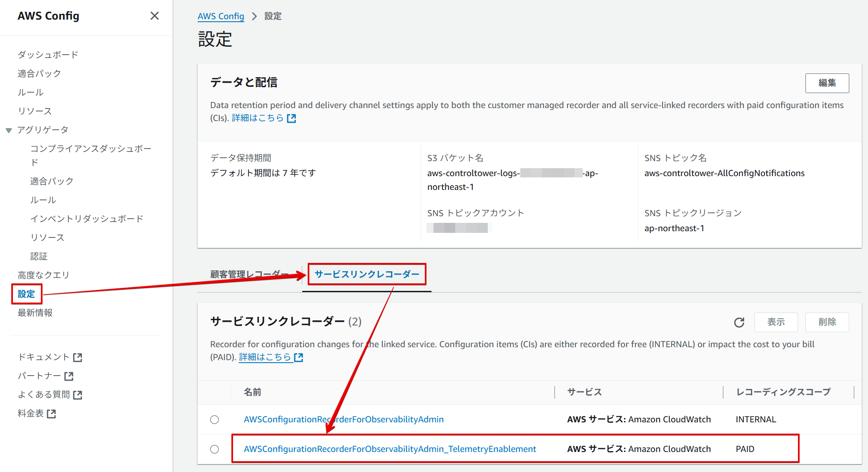This screenshot has width=868, height=472.
Task: Open 適合パック under アグリゲータ
Action: tap(52, 181)
